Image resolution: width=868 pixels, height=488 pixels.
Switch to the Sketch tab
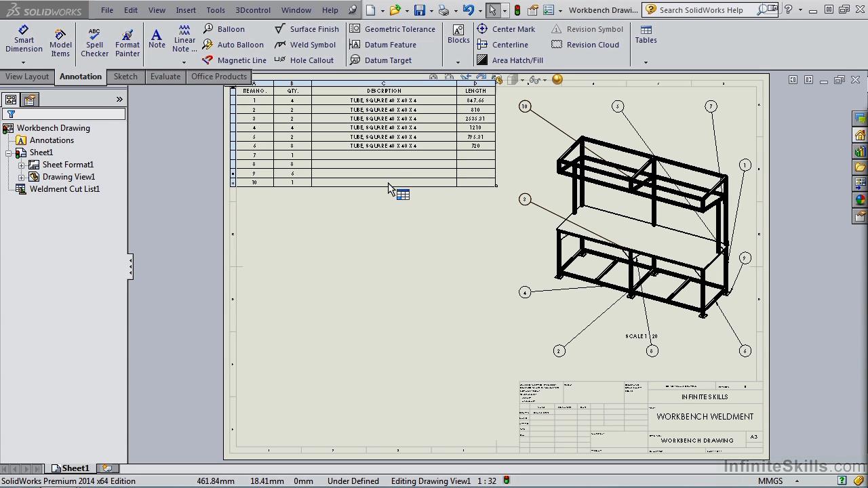[x=125, y=77]
